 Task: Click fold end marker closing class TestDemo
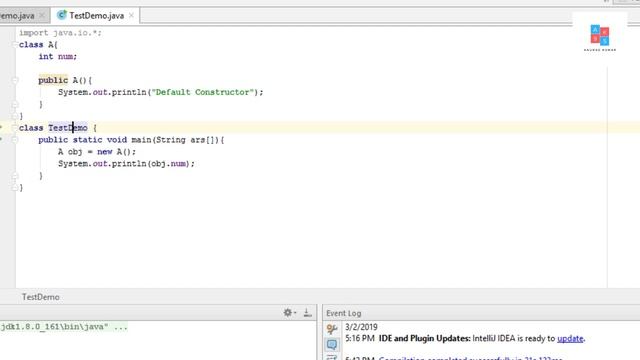coord(15,188)
